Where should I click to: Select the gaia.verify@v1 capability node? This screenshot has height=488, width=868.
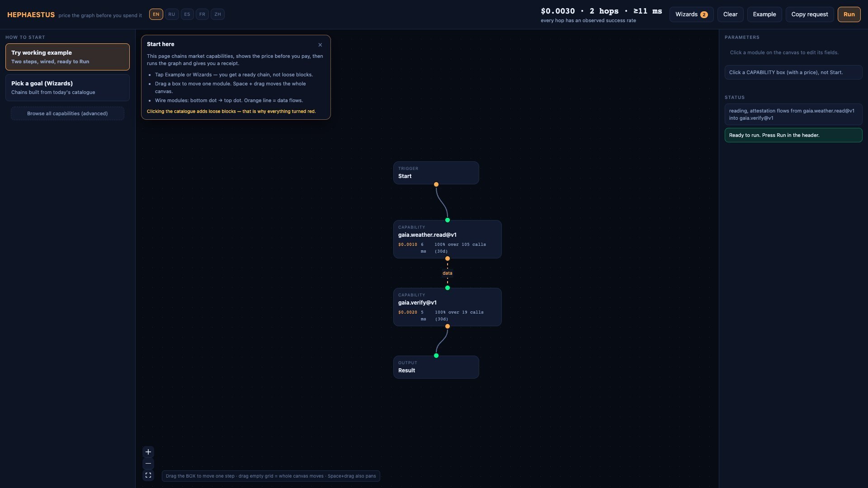point(447,307)
